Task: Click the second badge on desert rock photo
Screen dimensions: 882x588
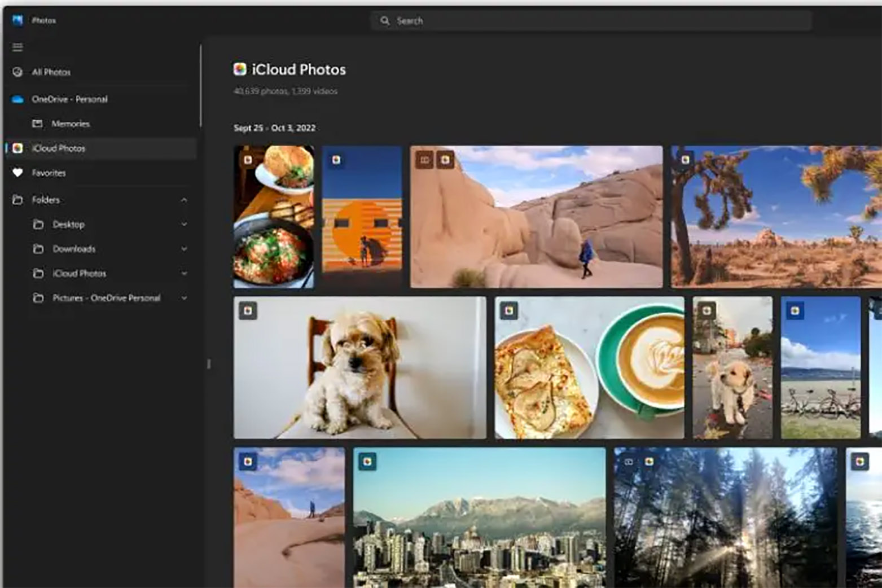Action: (x=445, y=160)
